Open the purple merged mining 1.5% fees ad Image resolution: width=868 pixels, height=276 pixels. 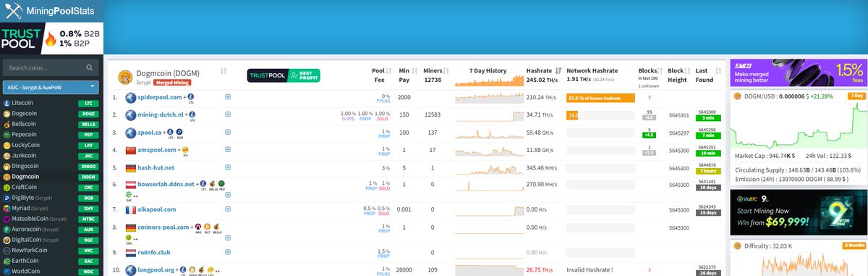[x=799, y=73]
